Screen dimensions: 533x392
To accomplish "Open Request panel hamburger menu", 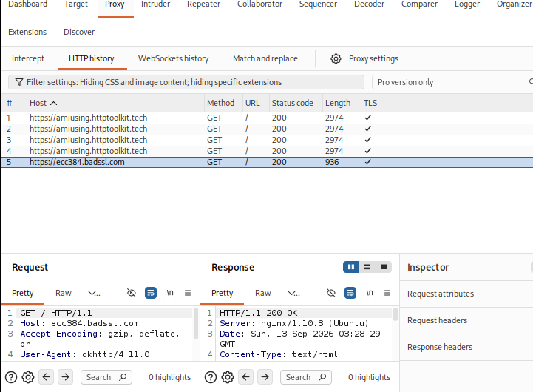I will (188, 293).
